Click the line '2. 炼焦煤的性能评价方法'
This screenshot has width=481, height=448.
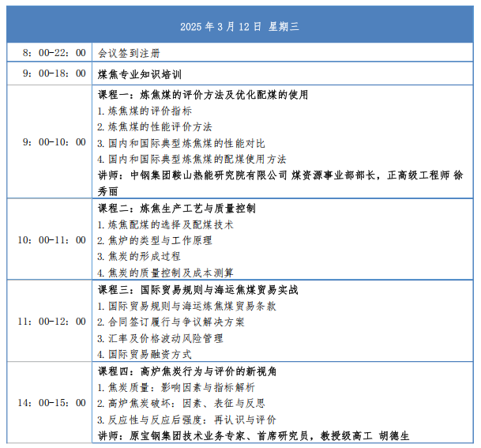[155, 126]
